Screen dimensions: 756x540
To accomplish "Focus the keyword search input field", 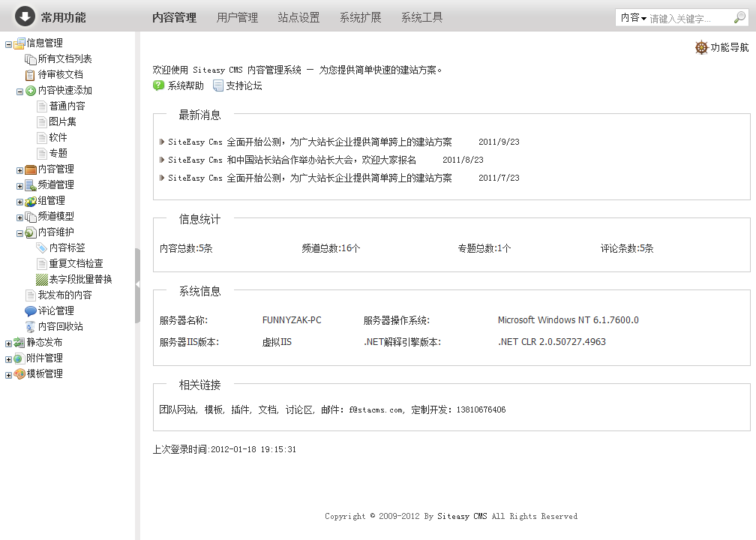I will pos(690,18).
